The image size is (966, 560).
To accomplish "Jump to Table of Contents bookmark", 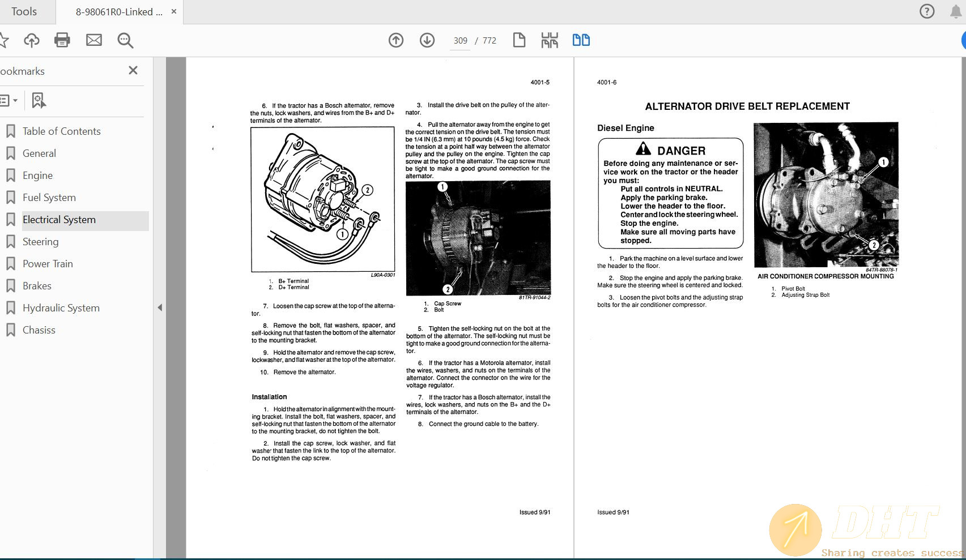I will (x=61, y=131).
